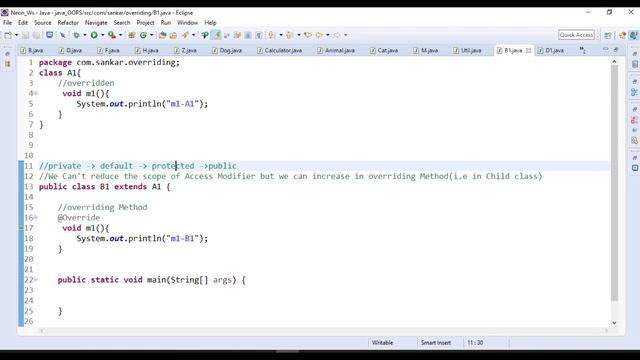The image size is (640, 360).
Task: Switch to the Java perspective icon
Action: (633, 35)
